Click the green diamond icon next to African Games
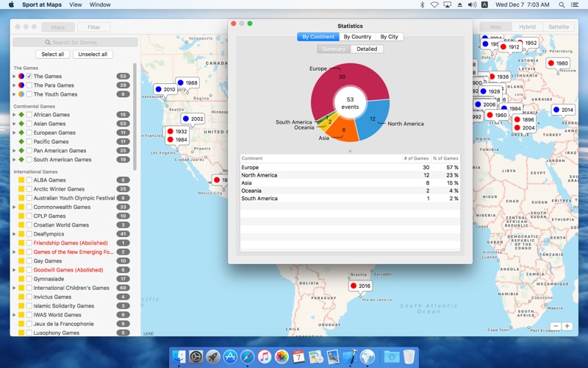The image size is (588, 368). point(21,115)
